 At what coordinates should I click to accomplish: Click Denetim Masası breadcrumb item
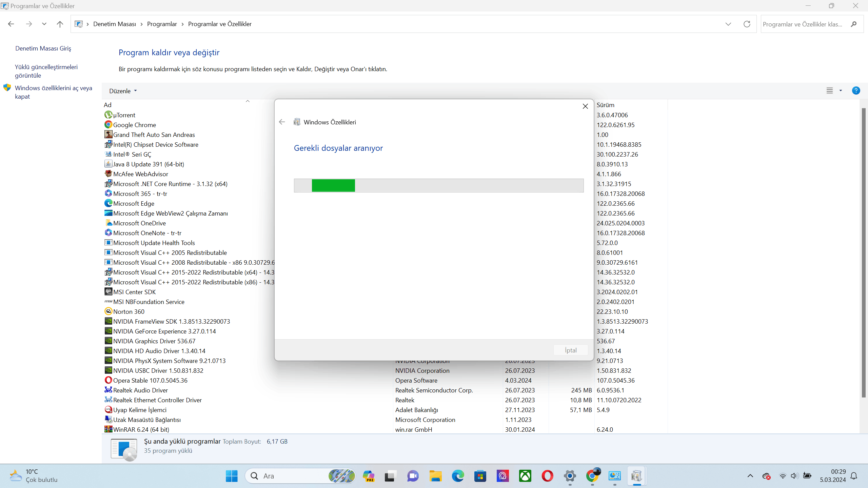click(x=114, y=24)
